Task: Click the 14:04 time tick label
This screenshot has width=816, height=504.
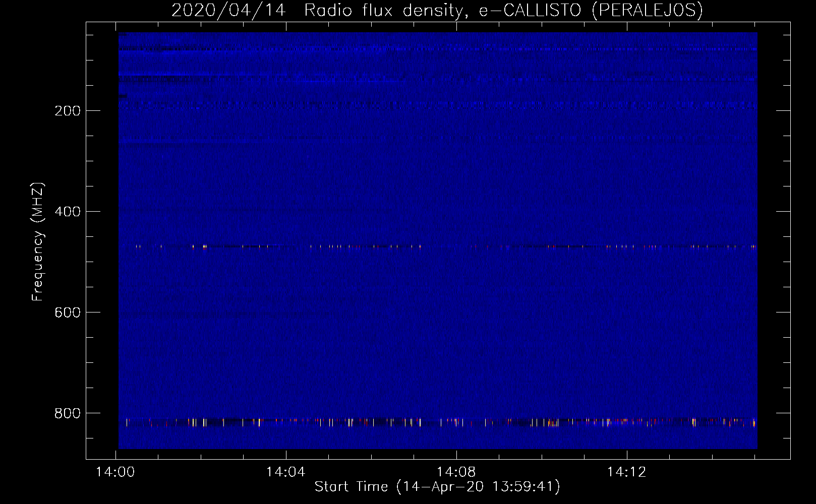Action: pyautogui.click(x=286, y=472)
